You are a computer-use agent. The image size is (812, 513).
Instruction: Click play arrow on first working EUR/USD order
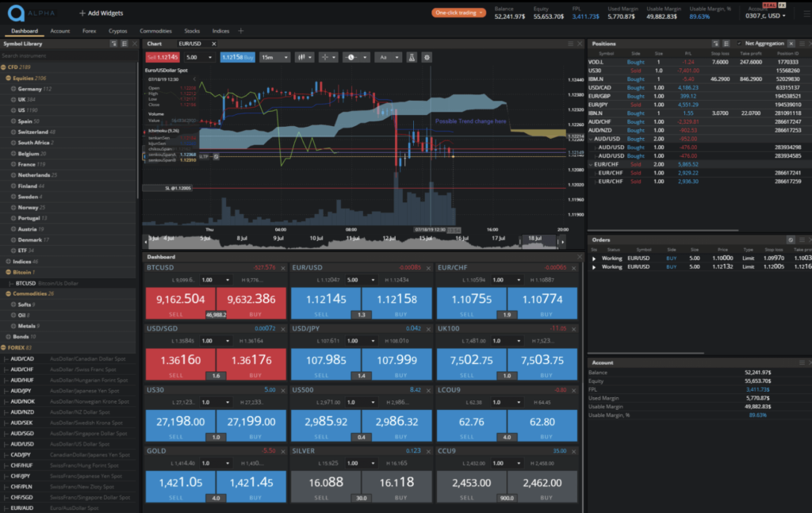(x=594, y=258)
